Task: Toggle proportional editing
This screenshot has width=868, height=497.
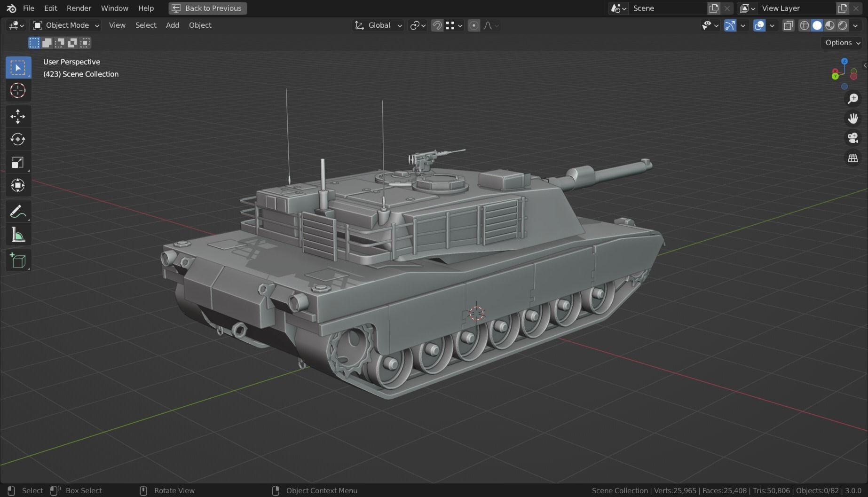Action: point(474,25)
